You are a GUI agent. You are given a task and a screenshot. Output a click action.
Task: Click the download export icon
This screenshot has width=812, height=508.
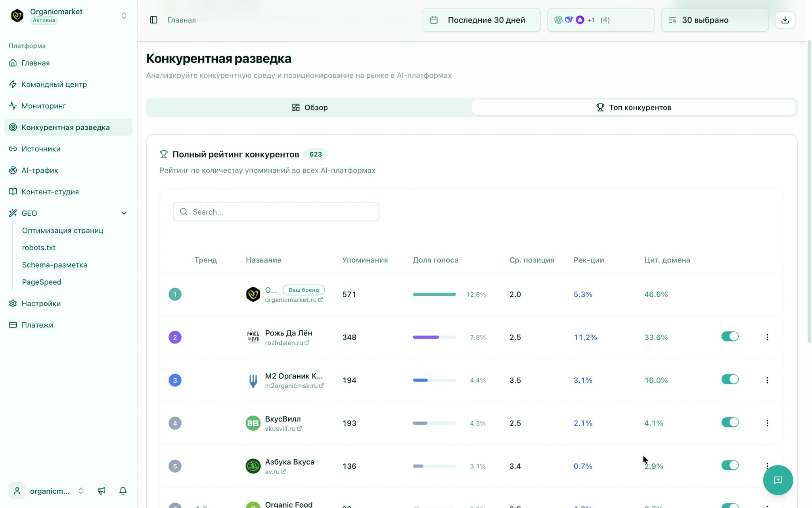point(785,20)
